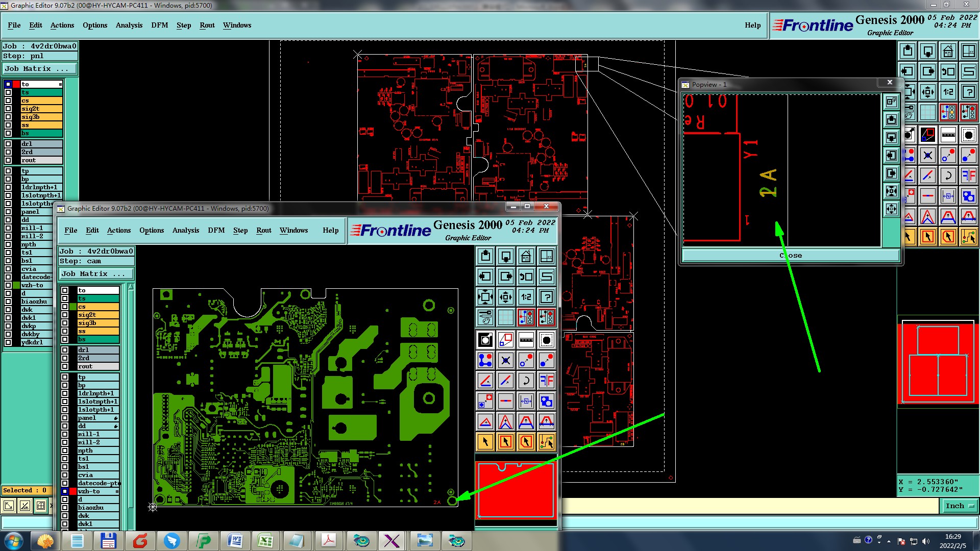Toggle checkbox for drl layer in cam window
The width and height of the screenshot is (980, 551).
point(65,350)
